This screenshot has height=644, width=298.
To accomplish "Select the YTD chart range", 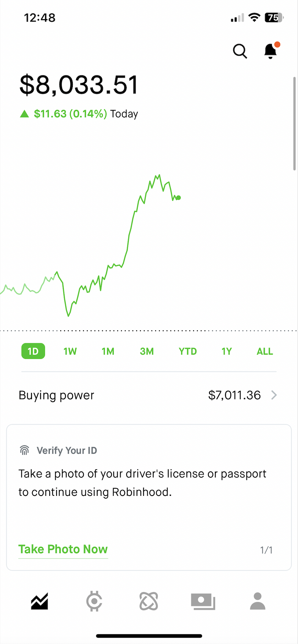I will tap(187, 351).
